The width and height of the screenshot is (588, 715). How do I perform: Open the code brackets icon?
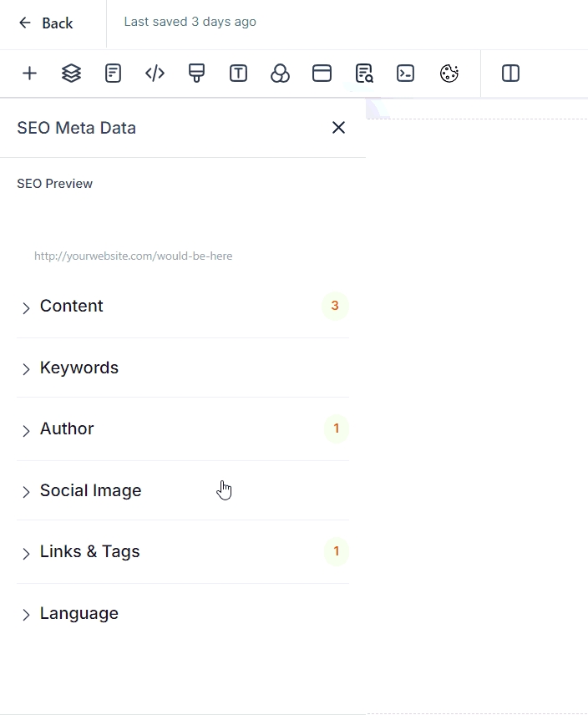point(155,74)
